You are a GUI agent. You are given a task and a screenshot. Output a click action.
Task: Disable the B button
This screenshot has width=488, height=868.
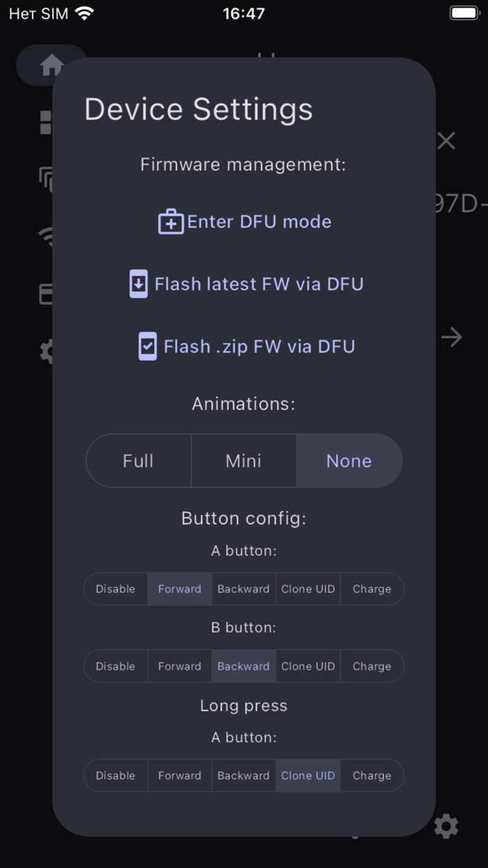coord(115,666)
